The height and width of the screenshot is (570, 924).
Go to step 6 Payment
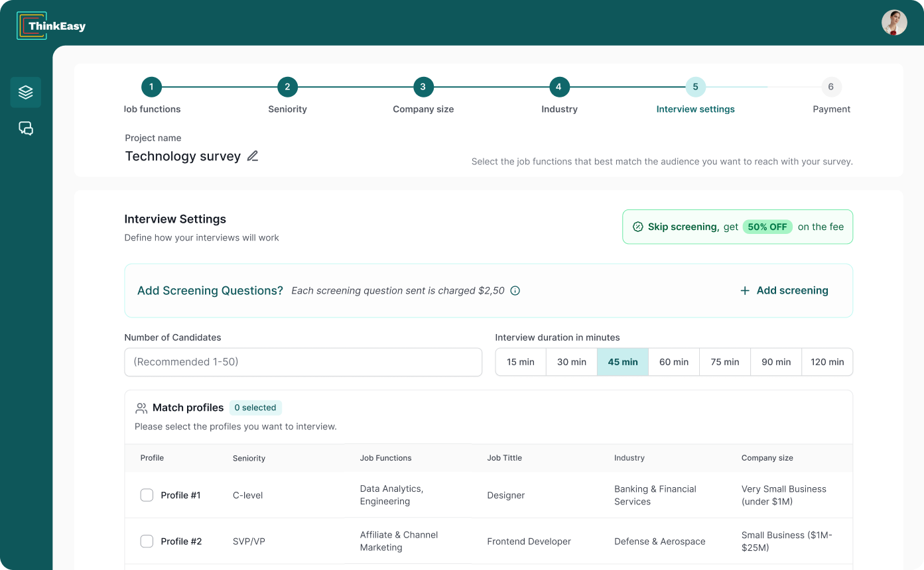point(831,87)
